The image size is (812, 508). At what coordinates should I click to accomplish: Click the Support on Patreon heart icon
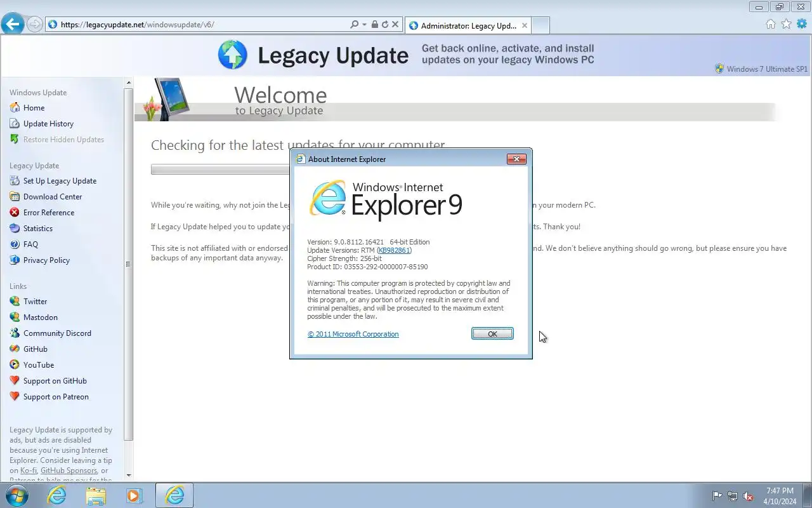pyautogui.click(x=15, y=396)
